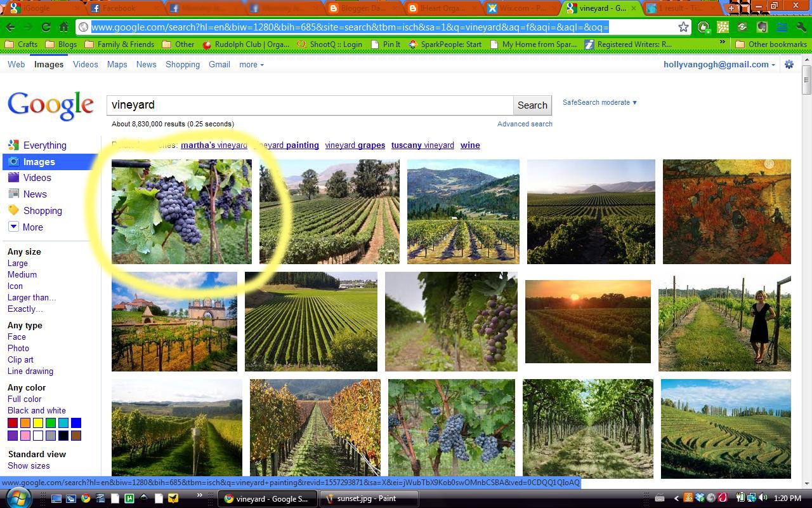Filter images by Icon size

coord(15,286)
